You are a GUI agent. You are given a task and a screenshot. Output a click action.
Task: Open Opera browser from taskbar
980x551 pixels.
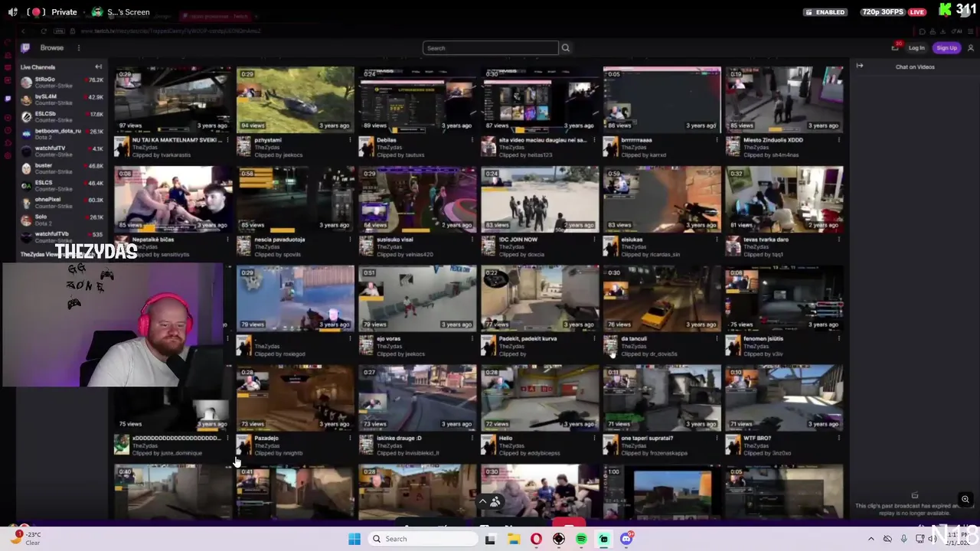[536, 539]
